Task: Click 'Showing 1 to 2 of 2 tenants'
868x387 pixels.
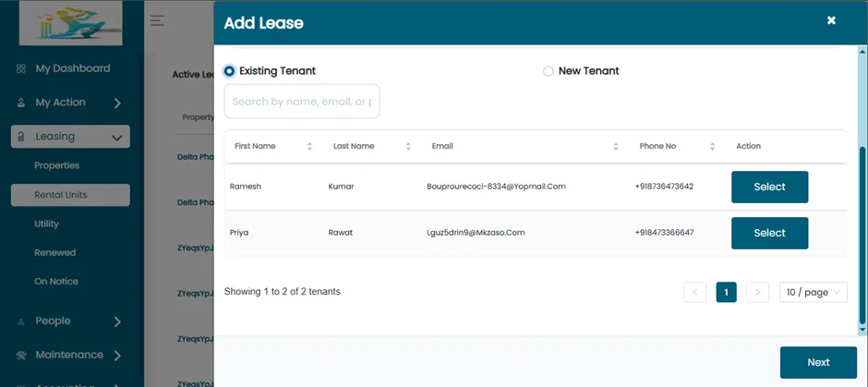Action: (283, 291)
